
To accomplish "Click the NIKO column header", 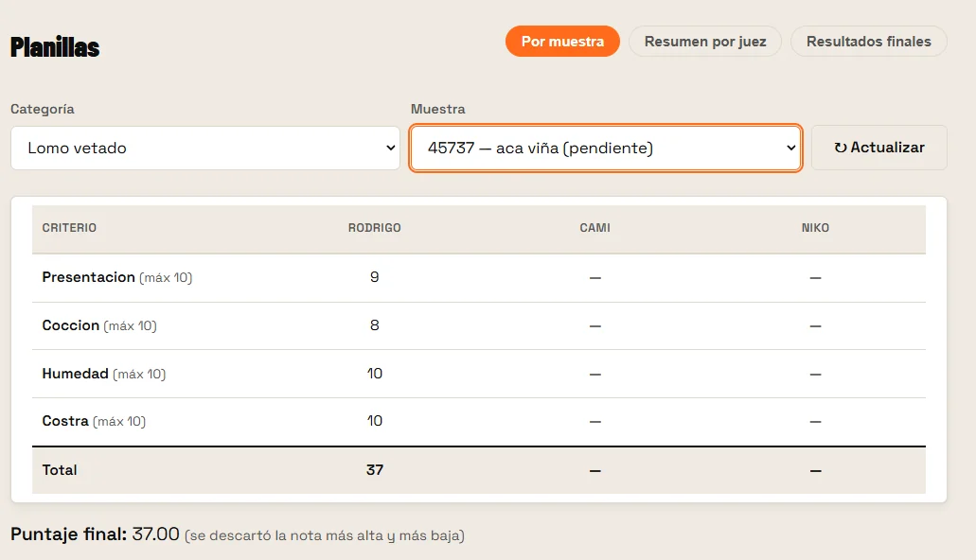I will point(815,228).
